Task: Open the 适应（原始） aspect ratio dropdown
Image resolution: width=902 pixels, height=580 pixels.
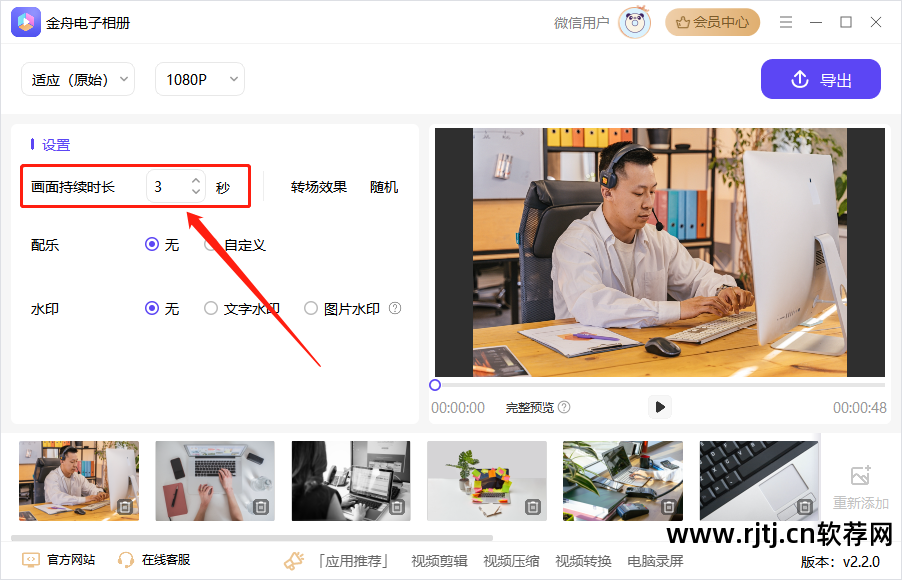Action: click(x=78, y=78)
